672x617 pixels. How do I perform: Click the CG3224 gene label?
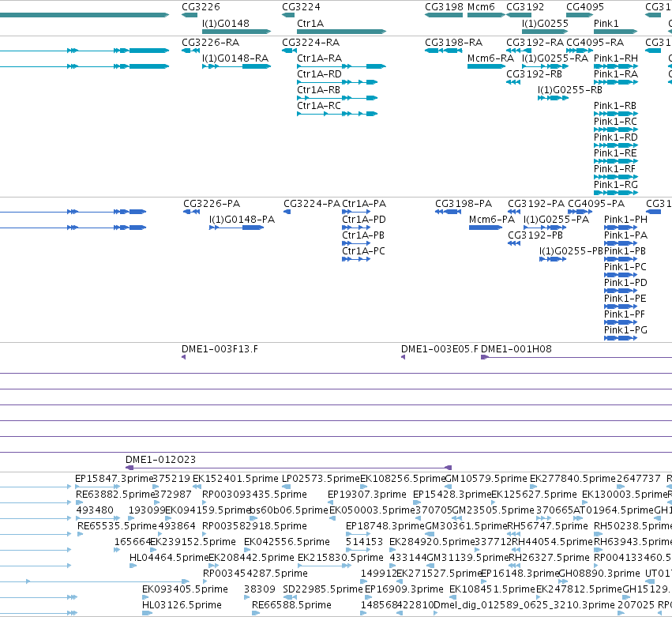point(301,7)
